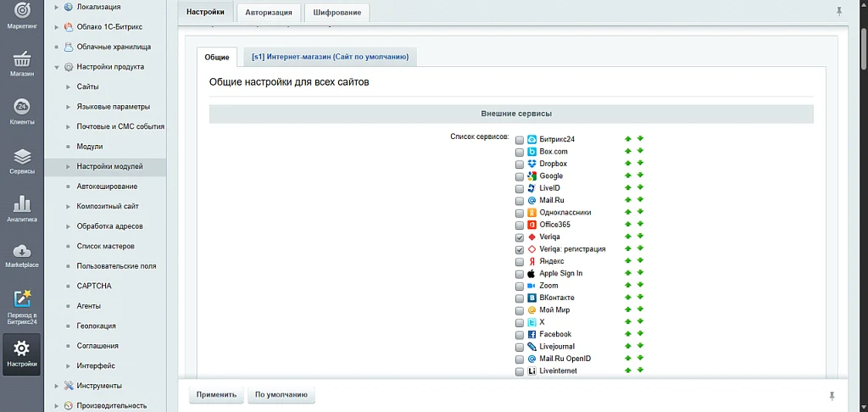
Task: Expand the Производительность tree node
Action: [x=56, y=406]
